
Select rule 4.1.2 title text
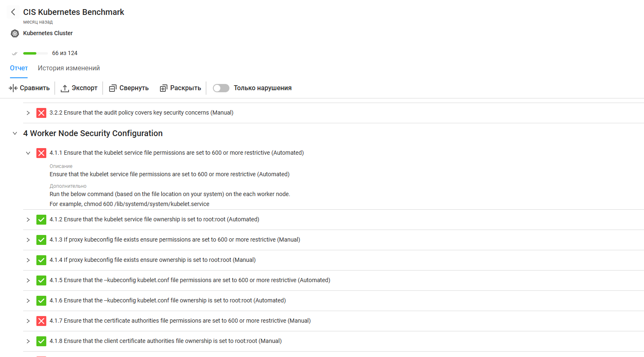(154, 219)
